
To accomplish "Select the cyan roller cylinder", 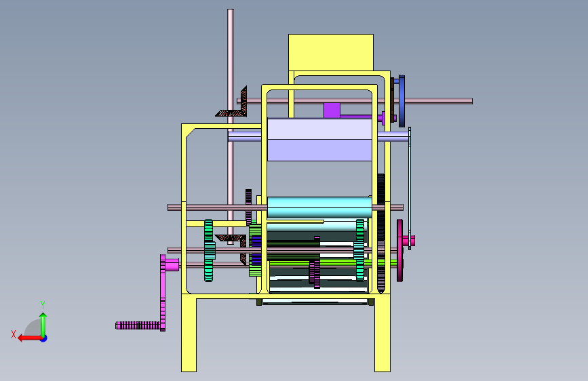I will (319, 207).
